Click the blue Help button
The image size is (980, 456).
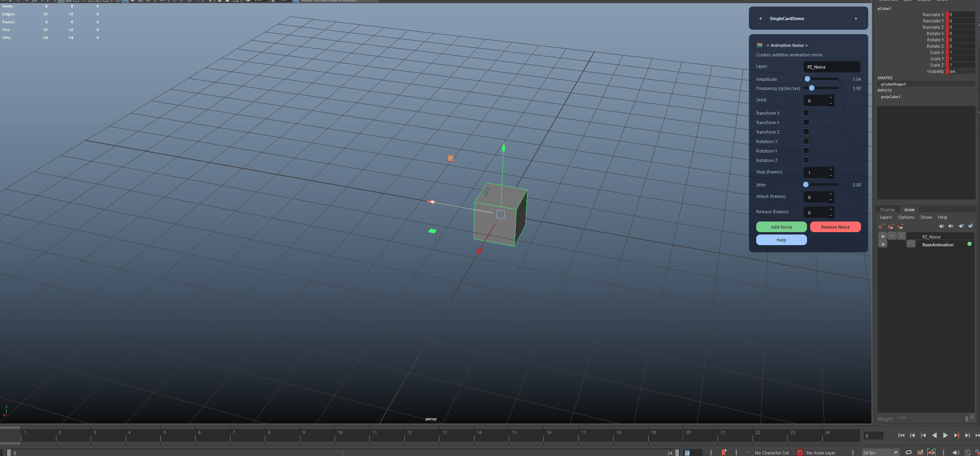coord(781,240)
